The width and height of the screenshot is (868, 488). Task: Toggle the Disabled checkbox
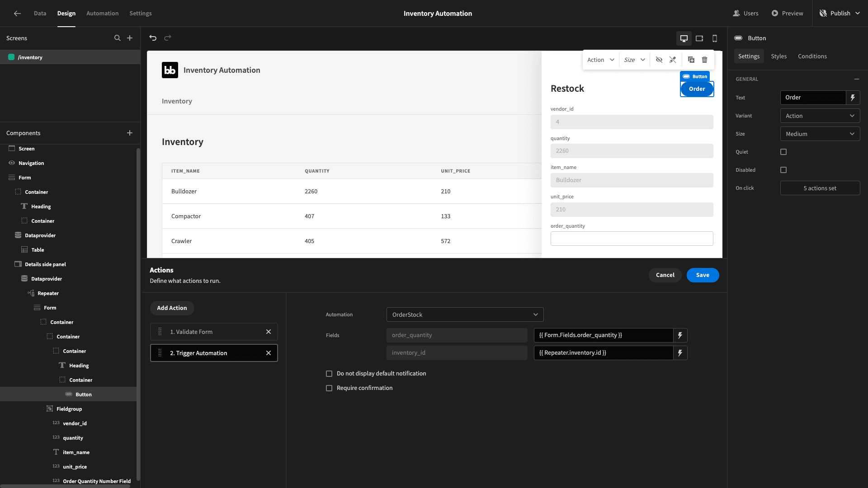783,170
